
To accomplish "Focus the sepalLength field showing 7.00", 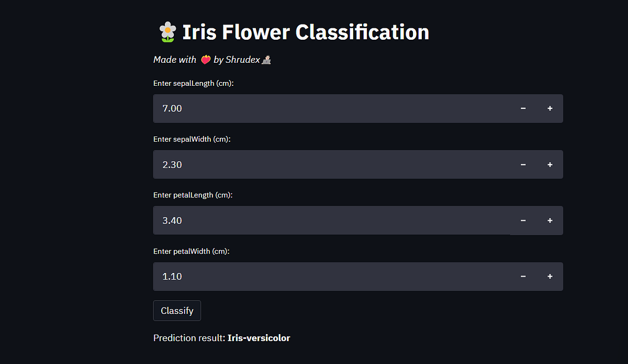I will click(x=331, y=108).
